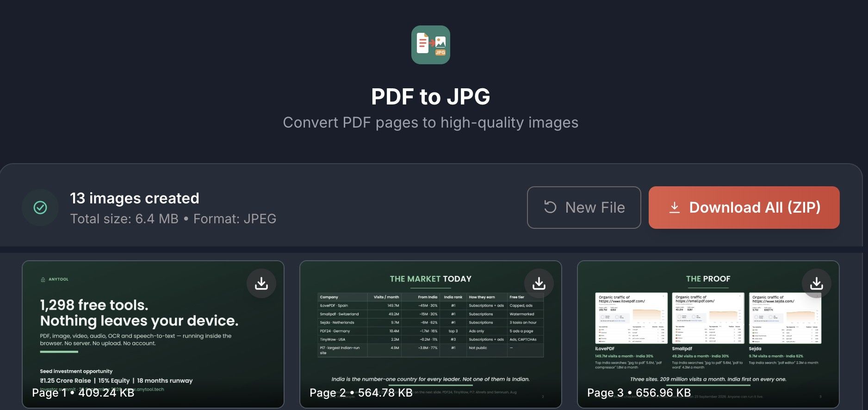Start over with the New File button
The width and height of the screenshot is (868, 410).
pos(584,208)
